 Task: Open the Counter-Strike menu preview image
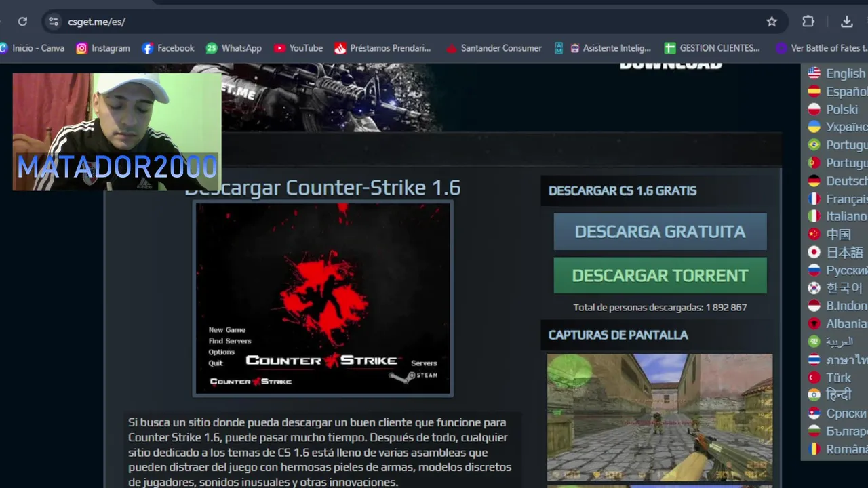pos(323,299)
